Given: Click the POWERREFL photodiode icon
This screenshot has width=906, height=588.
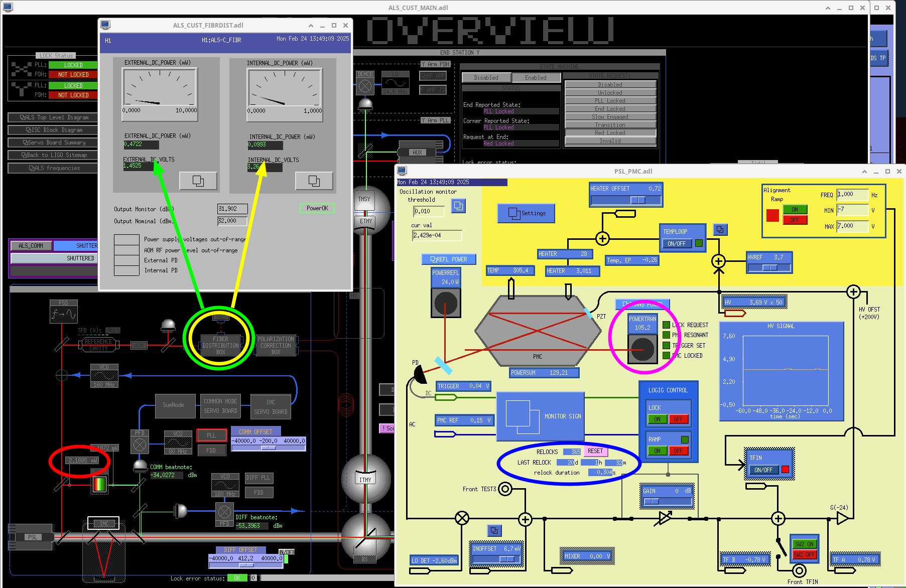Looking at the screenshot, I should [446, 303].
